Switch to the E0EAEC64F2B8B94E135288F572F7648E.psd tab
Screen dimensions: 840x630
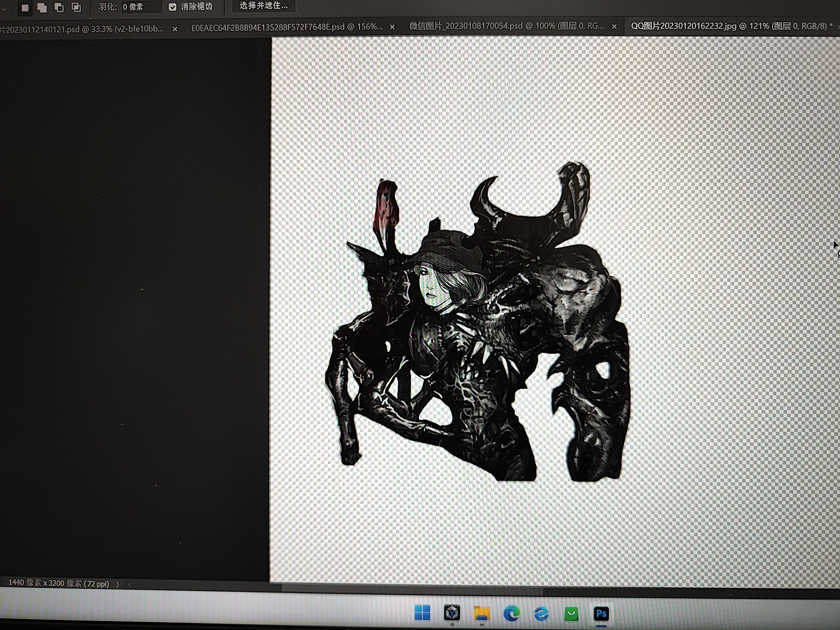tap(287, 27)
